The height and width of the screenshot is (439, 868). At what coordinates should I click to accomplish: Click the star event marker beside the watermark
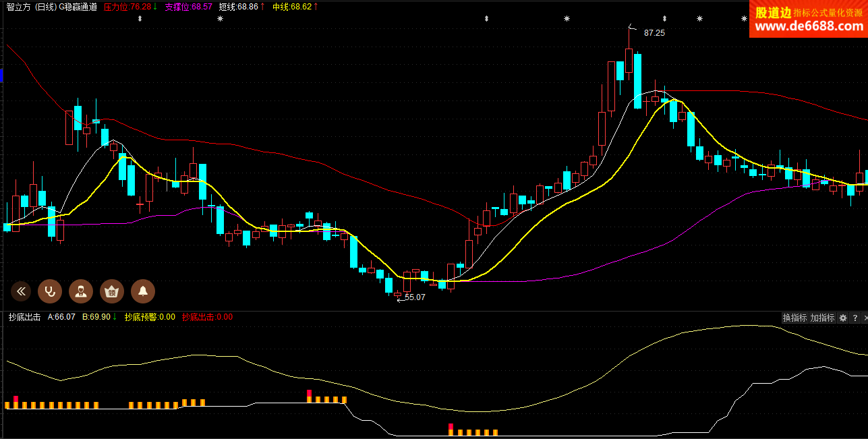744,19
